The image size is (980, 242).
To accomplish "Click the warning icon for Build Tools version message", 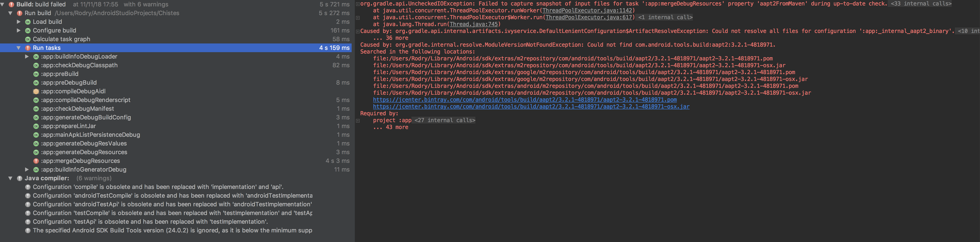I will point(28,231).
